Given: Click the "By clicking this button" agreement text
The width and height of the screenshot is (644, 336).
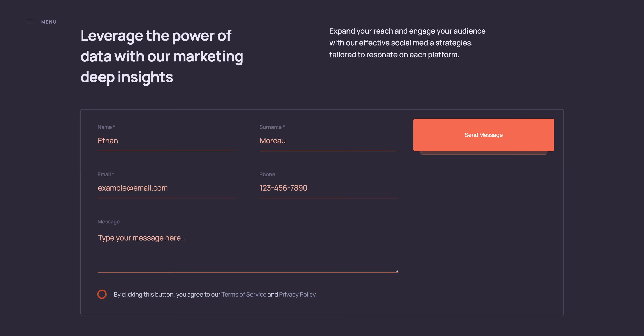Looking at the screenshot, I should pos(167,295).
